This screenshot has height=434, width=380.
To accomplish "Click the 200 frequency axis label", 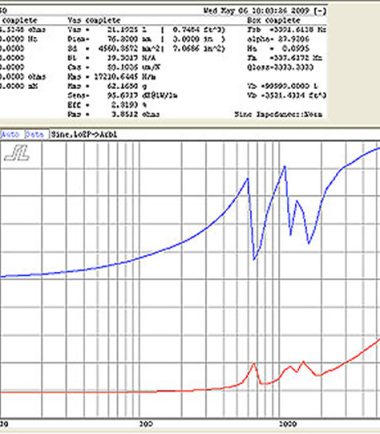I will click(x=146, y=424).
